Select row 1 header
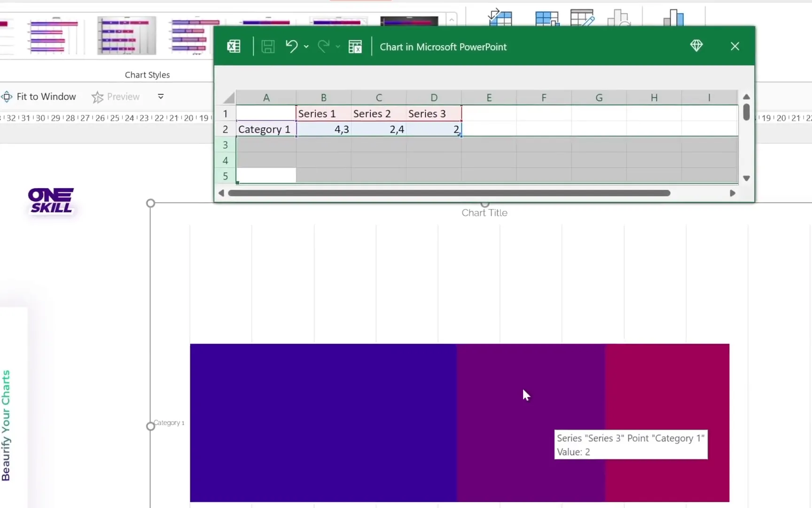This screenshot has height=508, width=812. [226, 113]
